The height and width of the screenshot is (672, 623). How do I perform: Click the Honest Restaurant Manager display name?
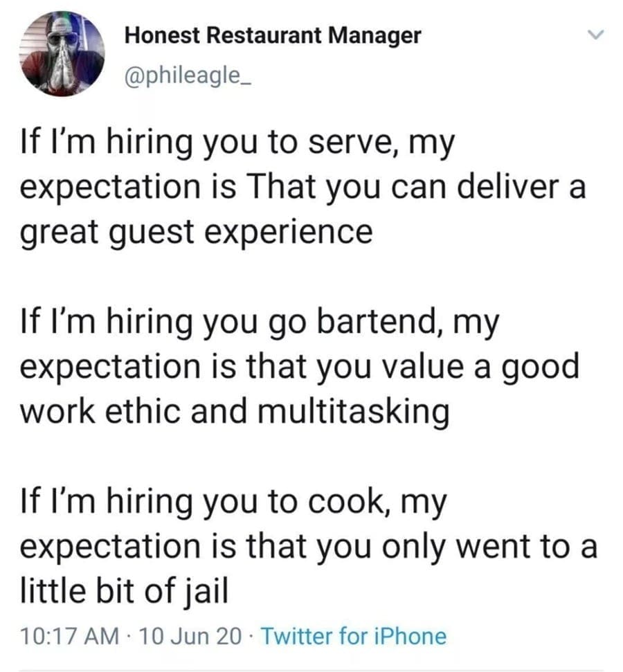pos(273,35)
